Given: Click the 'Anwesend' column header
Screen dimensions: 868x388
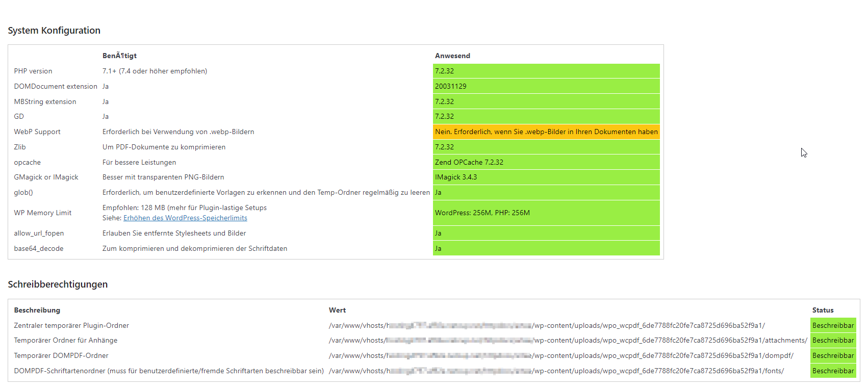Looking at the screenshot, I should [452, 56].
